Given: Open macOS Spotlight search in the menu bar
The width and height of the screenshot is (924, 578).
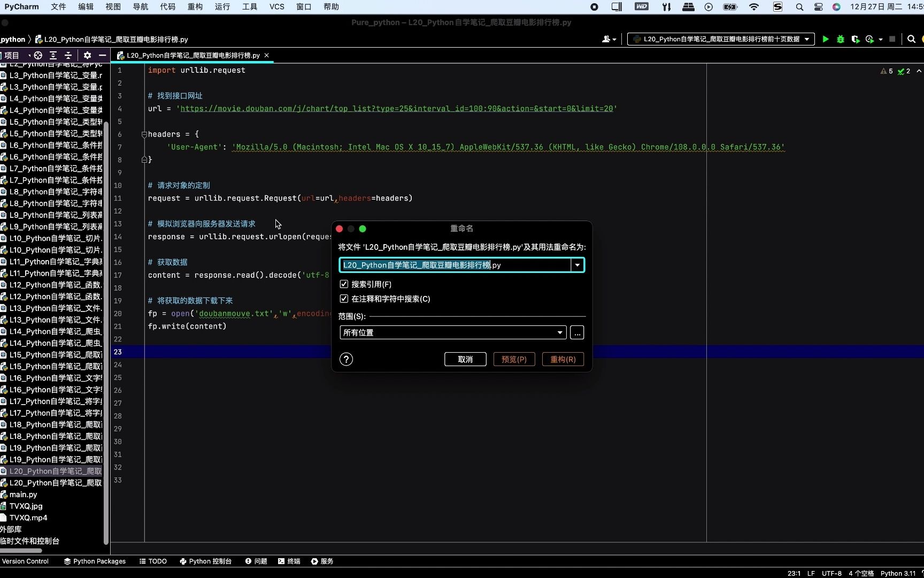Looking at the screenshot, I should coord(799,7).
